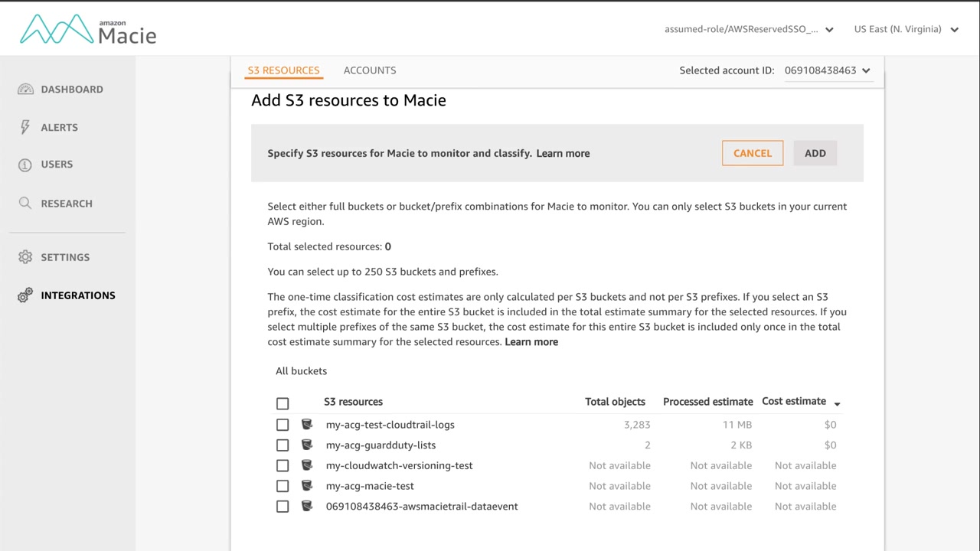
Task: Check the my-acg-guardduty-lists bucket checkbox
Action: point(283,445)
